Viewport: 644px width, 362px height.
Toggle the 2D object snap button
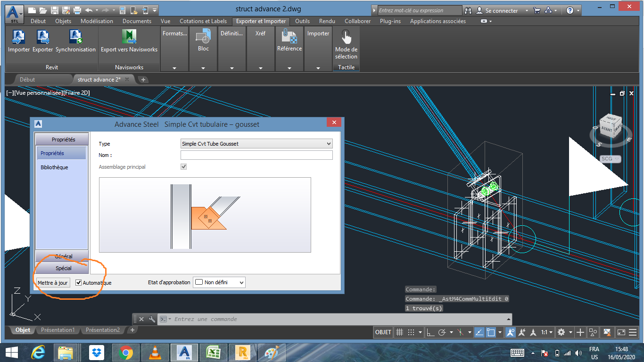491,332
